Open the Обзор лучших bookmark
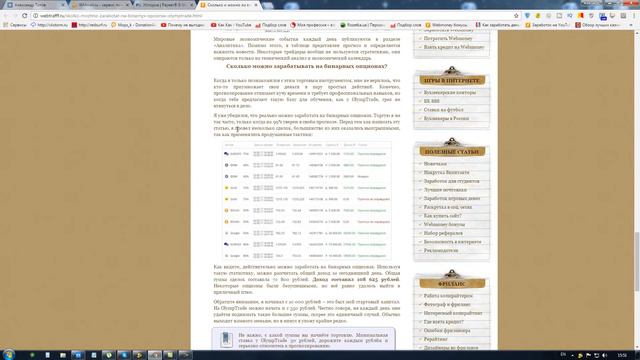This screenshot has height=360, width=640. click(598, 25)
